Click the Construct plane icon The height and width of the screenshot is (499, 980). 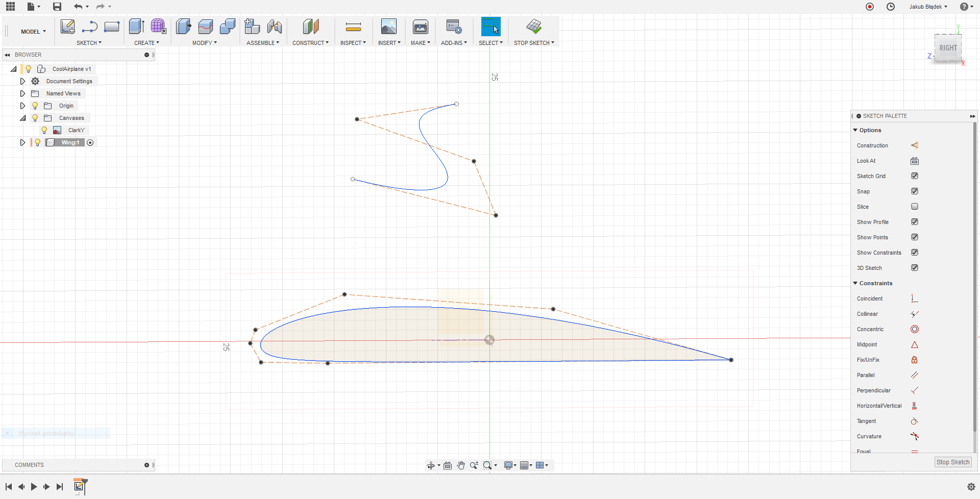pyautogui.click(x=310, y=27)
